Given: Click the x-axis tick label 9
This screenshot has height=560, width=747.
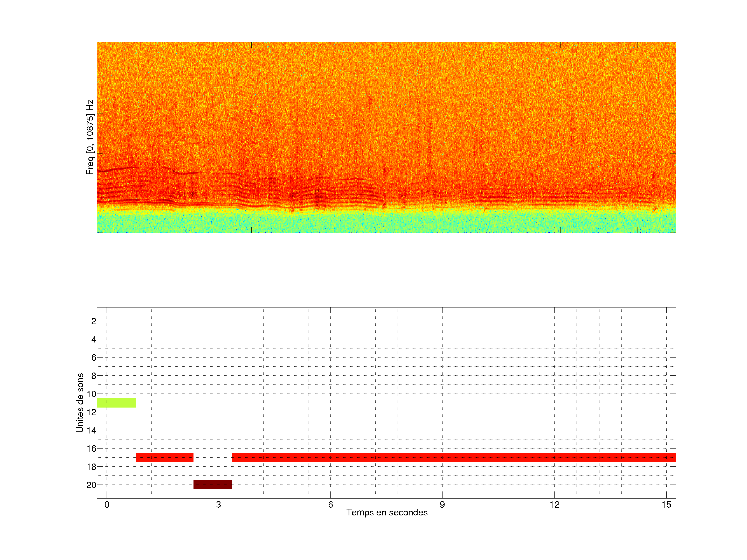Looking at the screenshot, I should point(442,505).
